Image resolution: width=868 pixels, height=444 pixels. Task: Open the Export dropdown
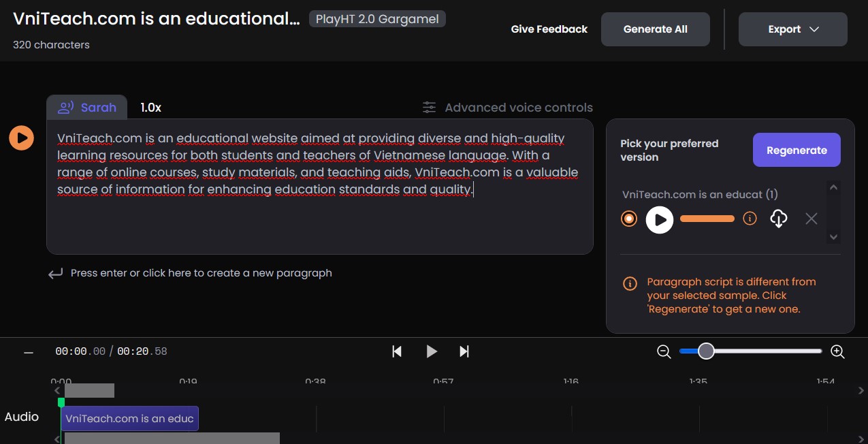pyautogui.click(x=793, y=29)
